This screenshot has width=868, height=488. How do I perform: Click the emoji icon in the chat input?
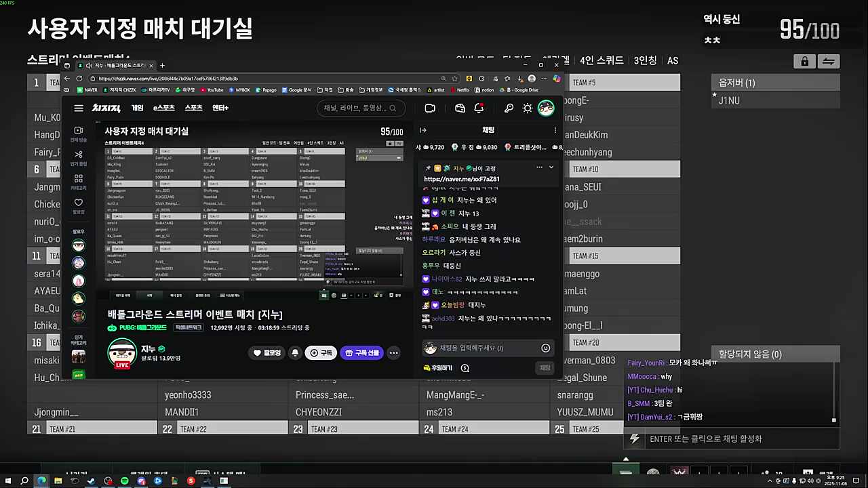click(545, 348)
